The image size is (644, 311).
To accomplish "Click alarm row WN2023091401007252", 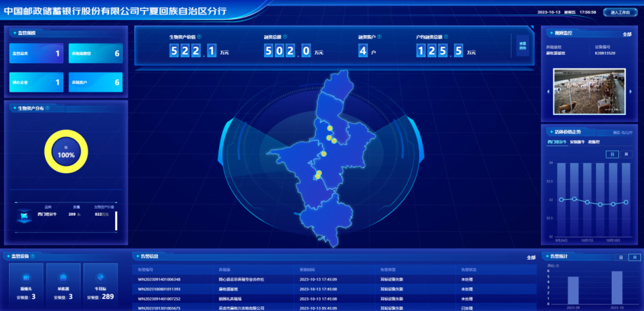I will coord(335,298).
